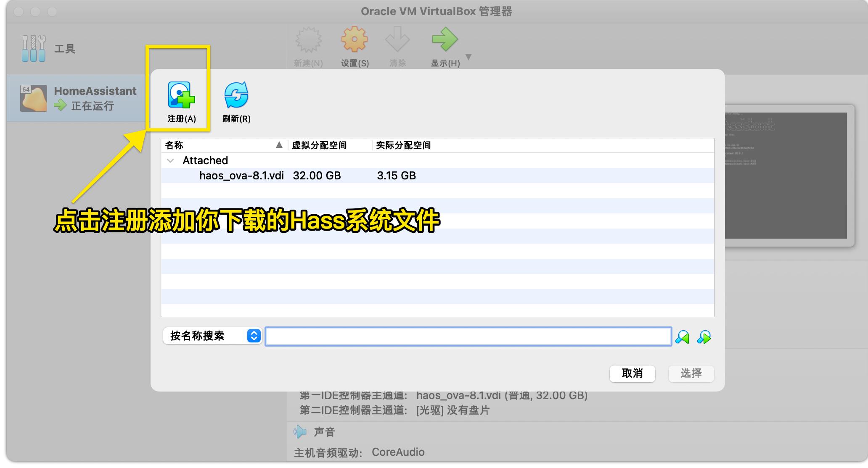Click the 工具 tools icon in sidebar

33,48
